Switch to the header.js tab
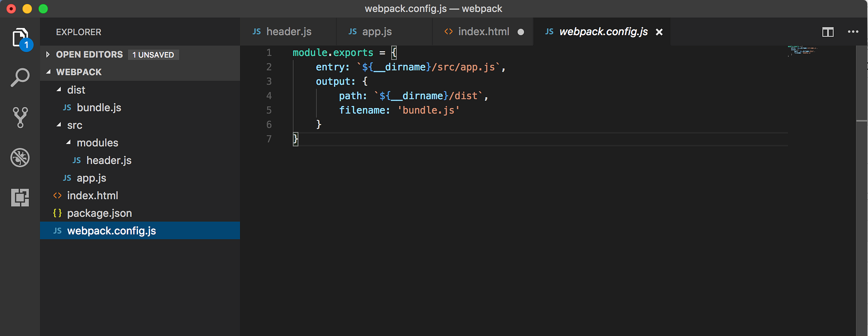Image resolution: width=868 pixels, height=336 pixels. 288,32
